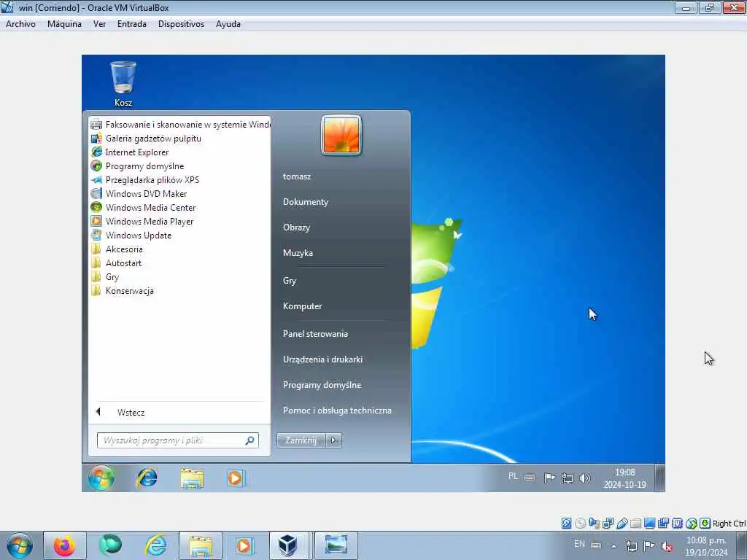747x560 pixels.
Task: Open Urządzenia i drukarki
Action: 322,359
